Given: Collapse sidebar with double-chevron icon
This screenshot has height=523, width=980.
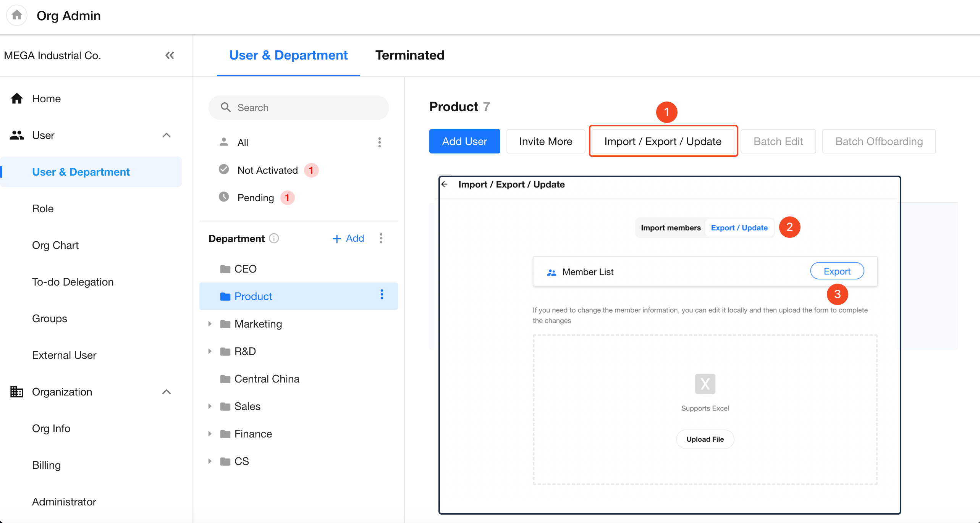Looking at the screenshot, I should [170, 56].
